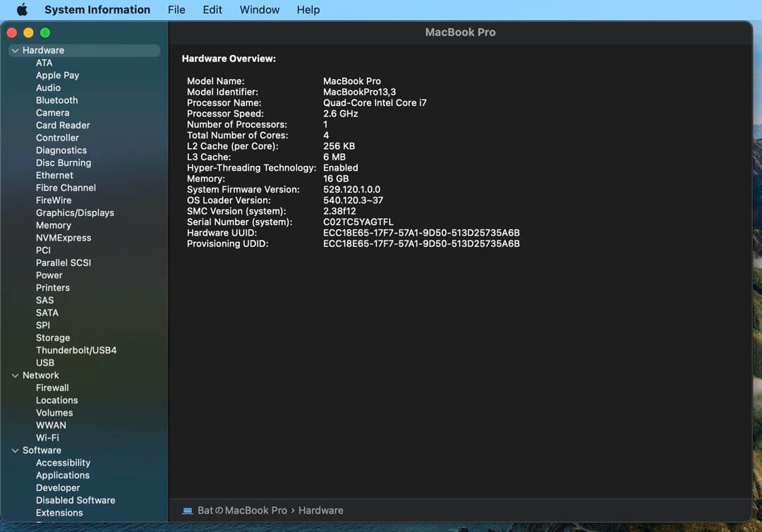Select the Storage category
This screenshot has height=532, width=762.
click(53, 337)
